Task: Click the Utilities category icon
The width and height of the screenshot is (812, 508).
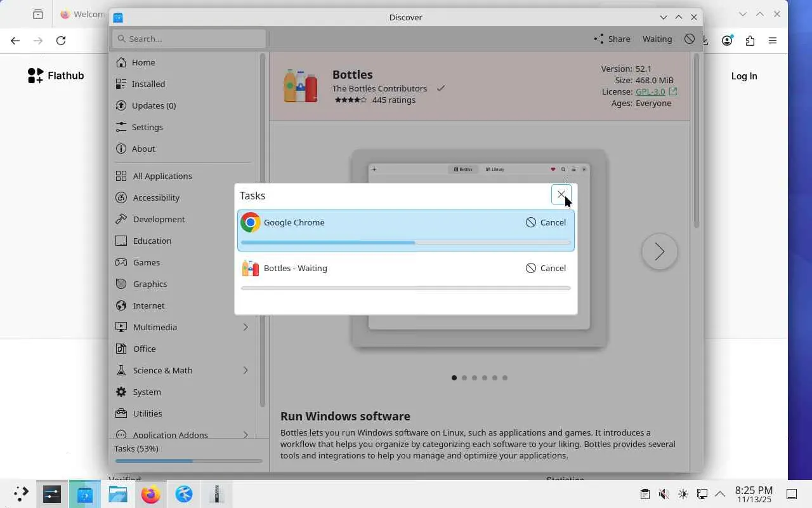Action: click(121, 413)
